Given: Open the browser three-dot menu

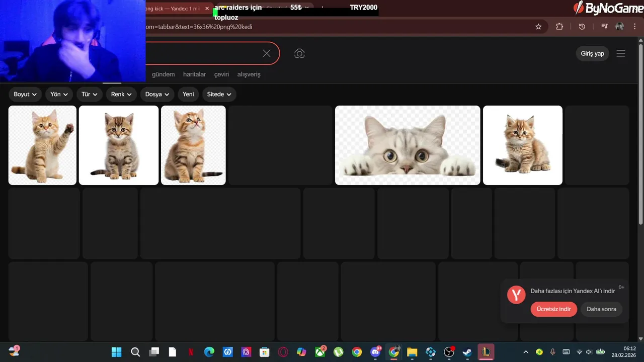Looking at the screenshot, I should pyautogui.click(x=635, y=27).
